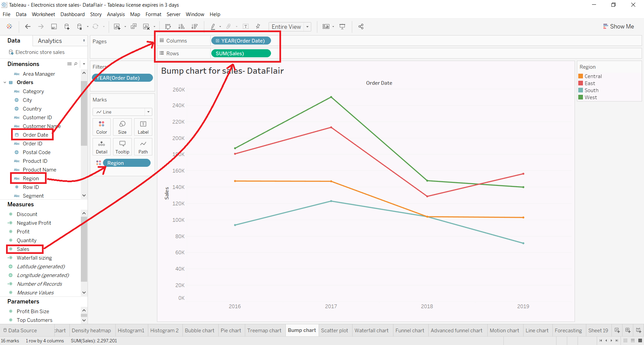Screen dimensions: 644x345
Task: Duplicate the current sheet using the toolbar icon
Action: click(134, 26)
